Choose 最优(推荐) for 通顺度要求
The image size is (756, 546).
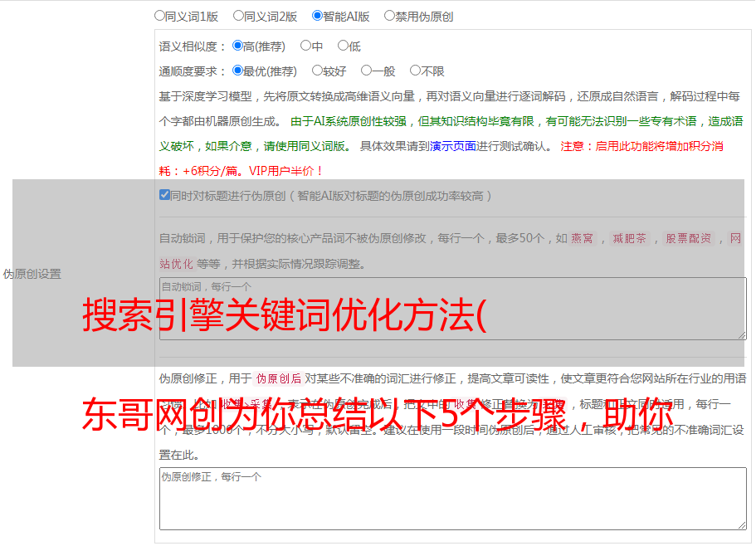pyautogui.click(x=237, y=71)
